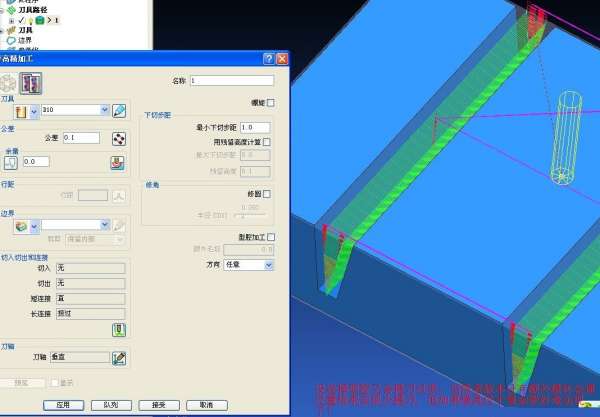Click the tolerance dice icon next to 公差 field
This screenshot has width=600, height=417.
coord(119,138)
